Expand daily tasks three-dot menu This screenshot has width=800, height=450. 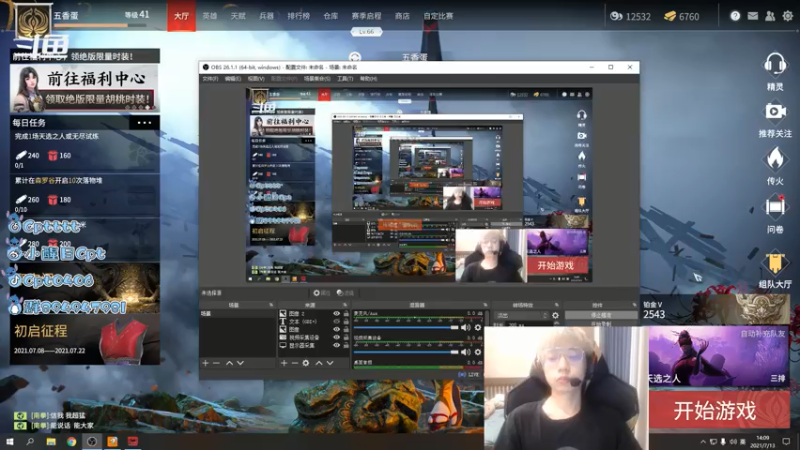(x=144, y=122)
